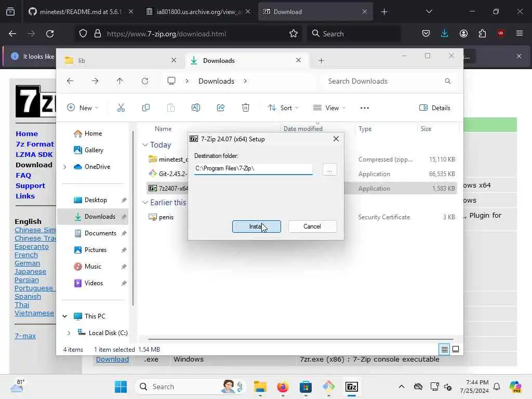Refresh the Downloads folder
Image resolution: width=532 pixels, height=399 pixels.
(145, 81)
